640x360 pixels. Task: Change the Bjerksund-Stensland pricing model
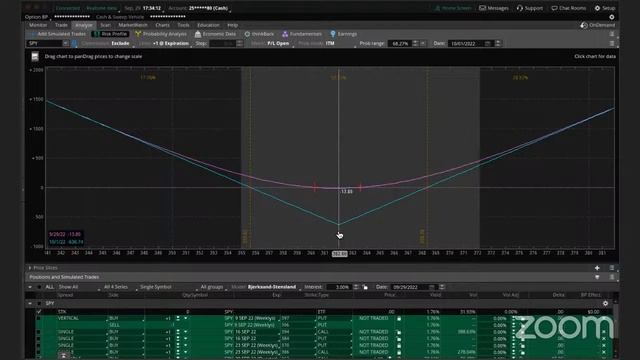tap(272, 287)
